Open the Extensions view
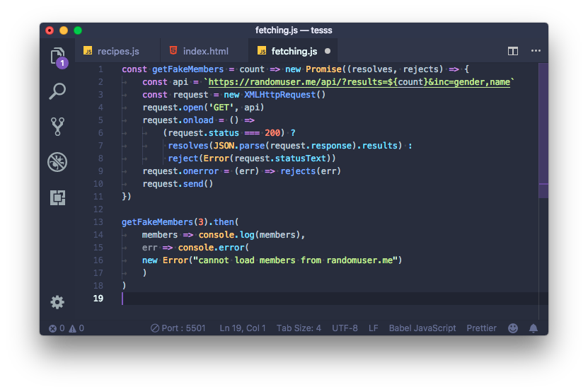Viewport: 588px width, 392px height. pyautogui.click(x=57, y=197)
